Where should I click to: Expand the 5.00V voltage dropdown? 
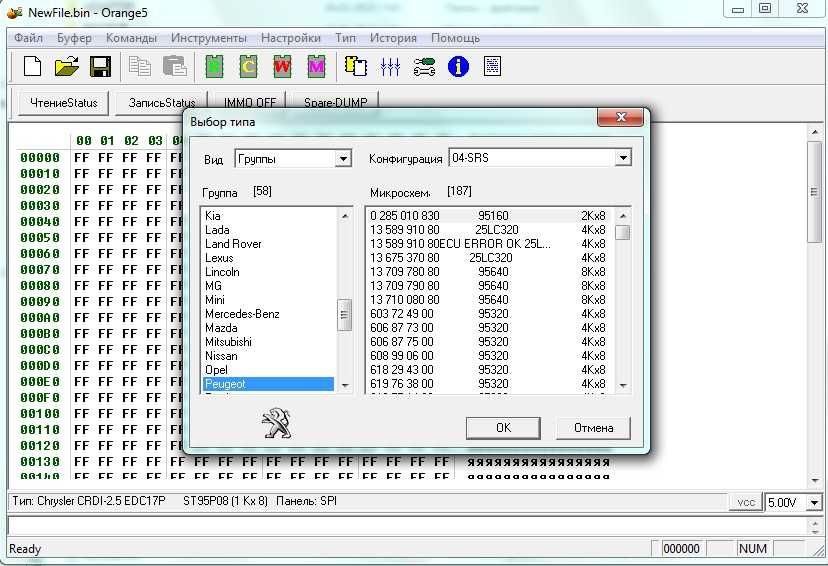(x=815, y=502)
